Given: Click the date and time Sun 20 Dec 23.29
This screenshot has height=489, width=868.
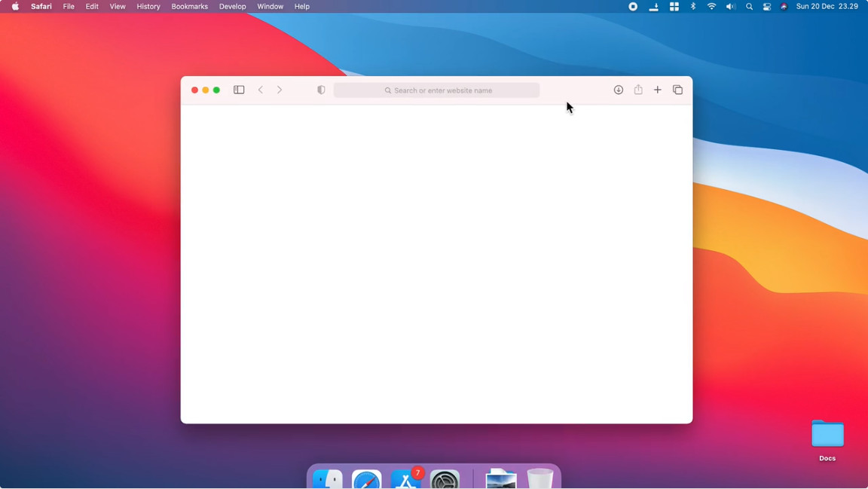Looking at the screenshot, I should [827, 7].
